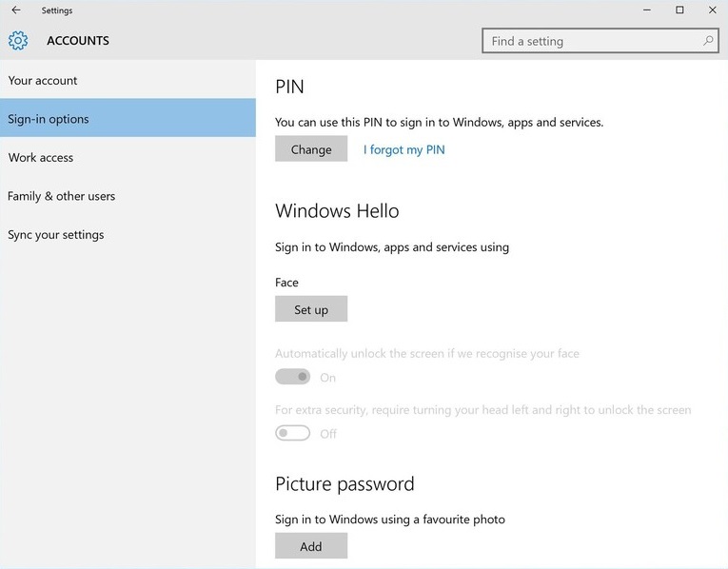The image size is (728, 569).
Task: Close the Settings window
Action: [712, 10]
